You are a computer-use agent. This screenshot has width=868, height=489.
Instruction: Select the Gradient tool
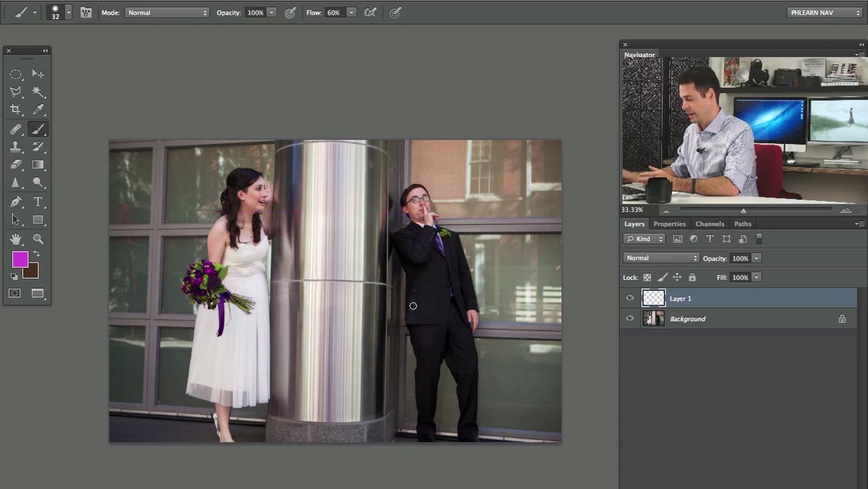pyautogui.click(x=38, y=165)
